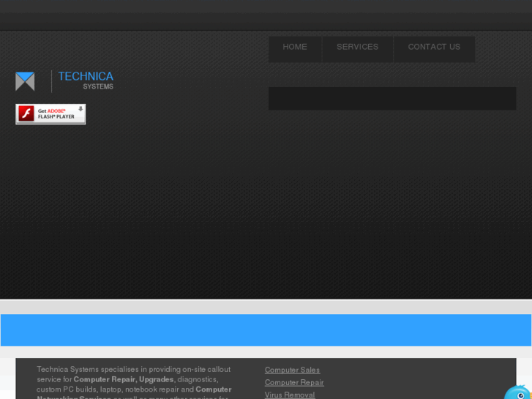Click the blue bird mascot icon
The width and height of the screenshot is (532, 399).
coord(518,392)
